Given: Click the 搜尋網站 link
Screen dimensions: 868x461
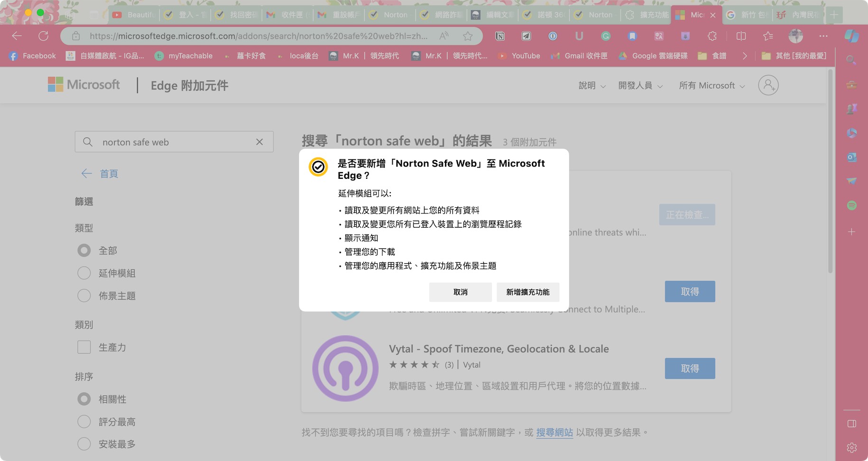Looking at the screenshot, I should pyautogui.click(x=554, y=433).
